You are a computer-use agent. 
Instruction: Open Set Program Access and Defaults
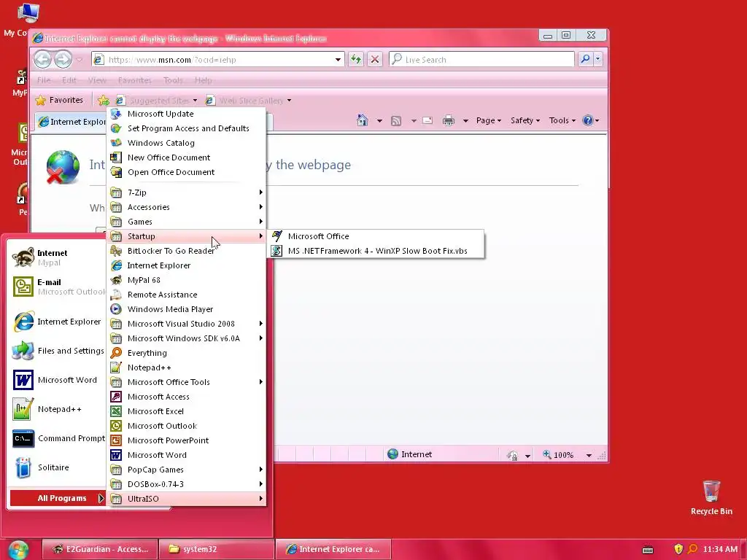click(186, 128)
